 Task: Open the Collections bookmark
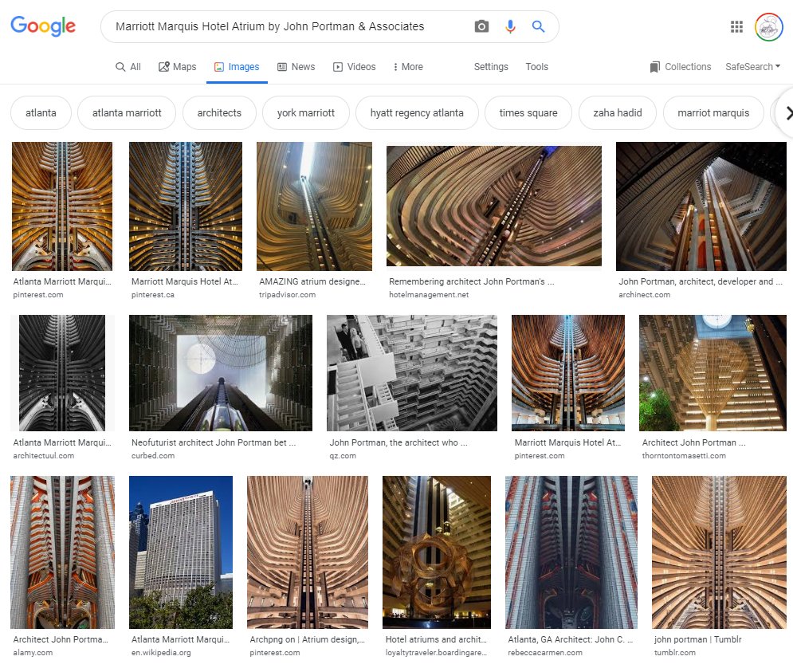pyautogui.click(x=680, y=67)
